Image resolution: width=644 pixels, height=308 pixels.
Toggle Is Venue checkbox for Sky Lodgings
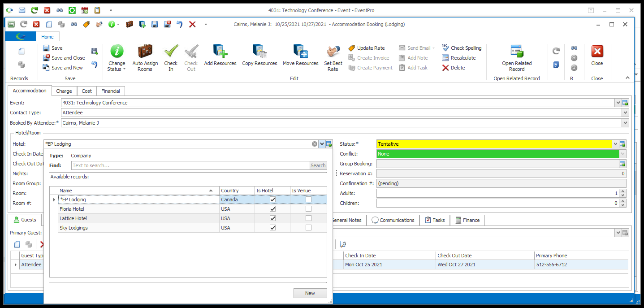click(308, 228)
